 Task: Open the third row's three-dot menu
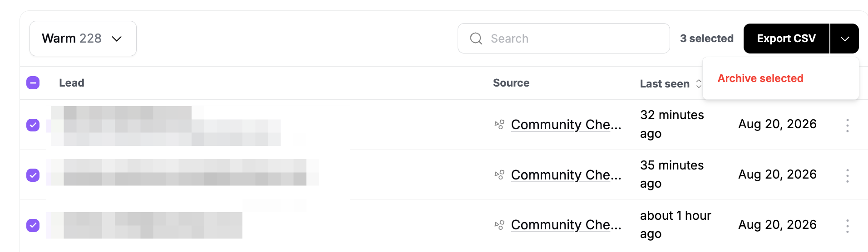click(848, 226)
